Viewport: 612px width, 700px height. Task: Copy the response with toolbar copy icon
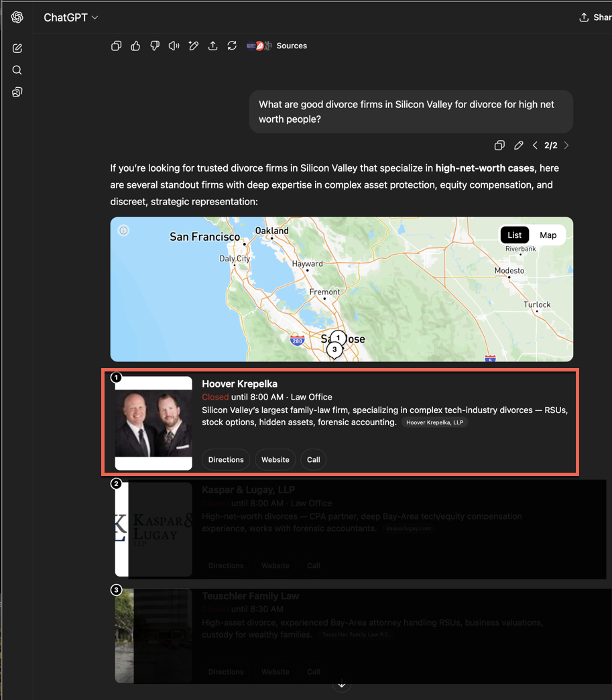click(x=116, y=46)
